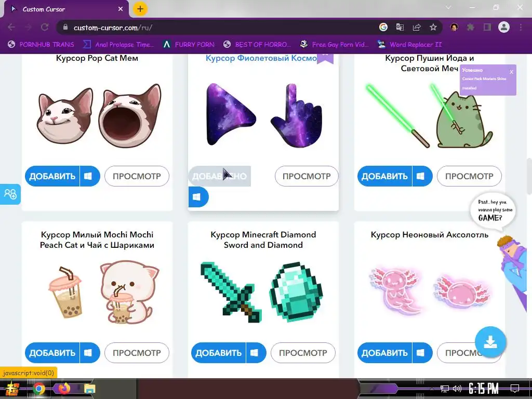The height and width of the screenshot is (399, 532).
Task: Open the Chrome profile avatar
Action: click(x=504, y=27)
